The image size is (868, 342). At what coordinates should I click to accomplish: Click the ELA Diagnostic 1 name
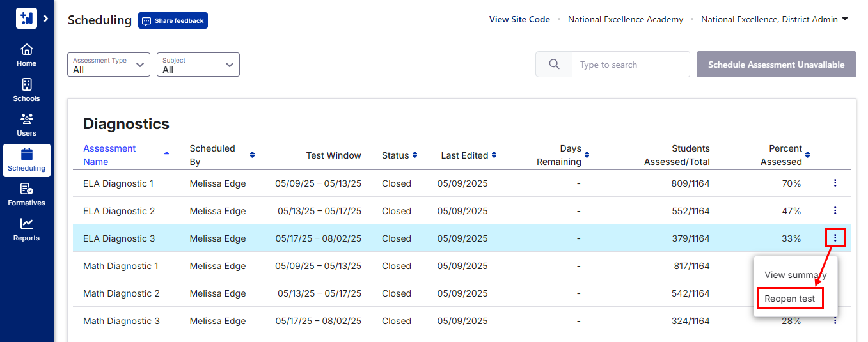click(x=118, y=183)
